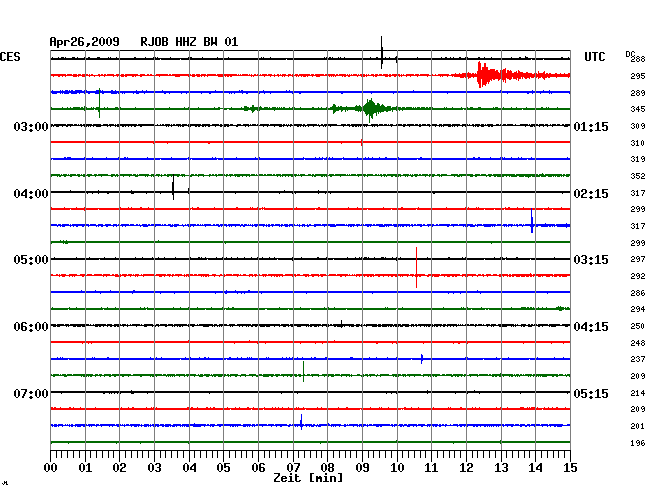Click the tall red spike on 292 trace
650x494 pixels.
coord(416,267)
